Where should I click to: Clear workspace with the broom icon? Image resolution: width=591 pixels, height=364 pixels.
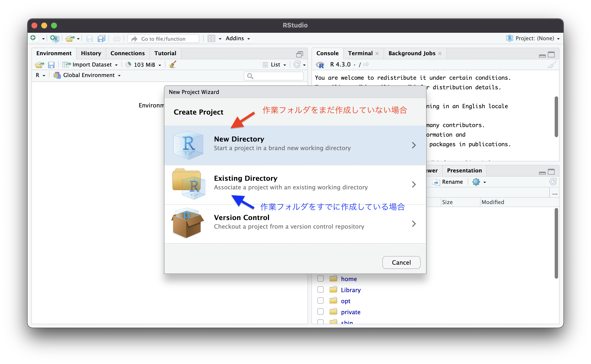pos(173,65)
